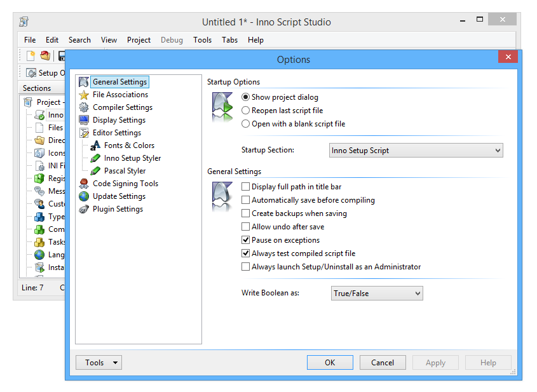Image resolution: width=537 pixels, height=392 pixels.
Task: Click the Inno Script Studio app icon in title bar
Action: [24, 22]
